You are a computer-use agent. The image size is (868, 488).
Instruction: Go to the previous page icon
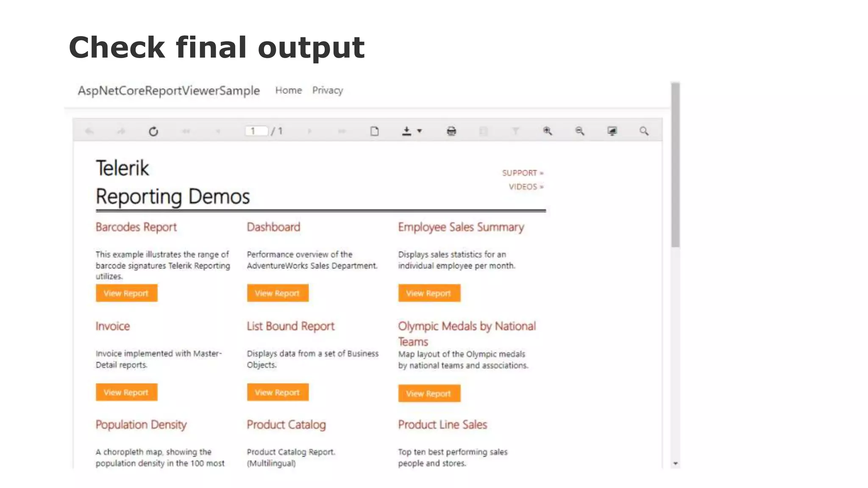[x=218, y=131]
